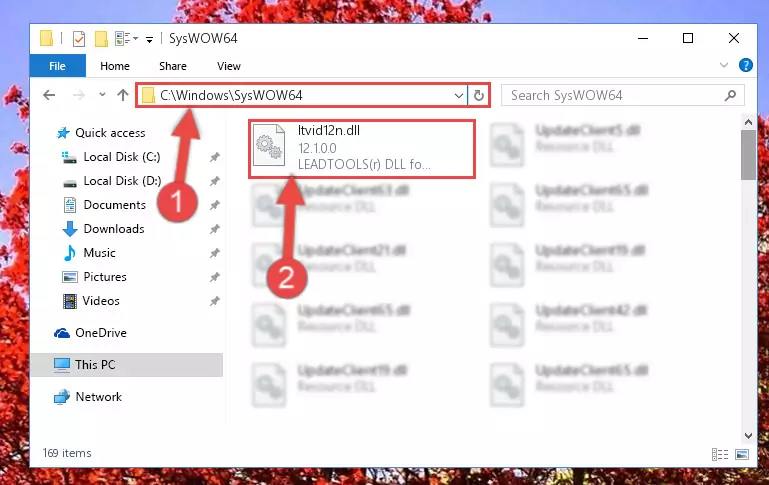Click the pin icon beside Local Disk (C:)
This screenshot has height=485, width=769.
click(x=214, y=157)
